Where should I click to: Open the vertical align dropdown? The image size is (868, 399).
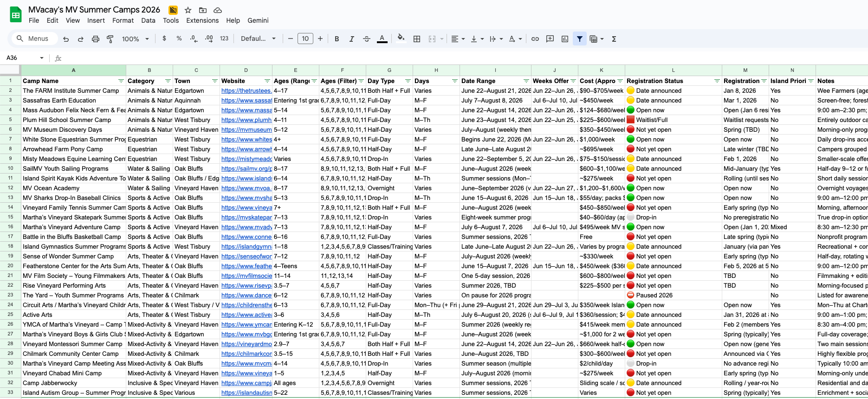pyautogui.click(x=477, y=39)
